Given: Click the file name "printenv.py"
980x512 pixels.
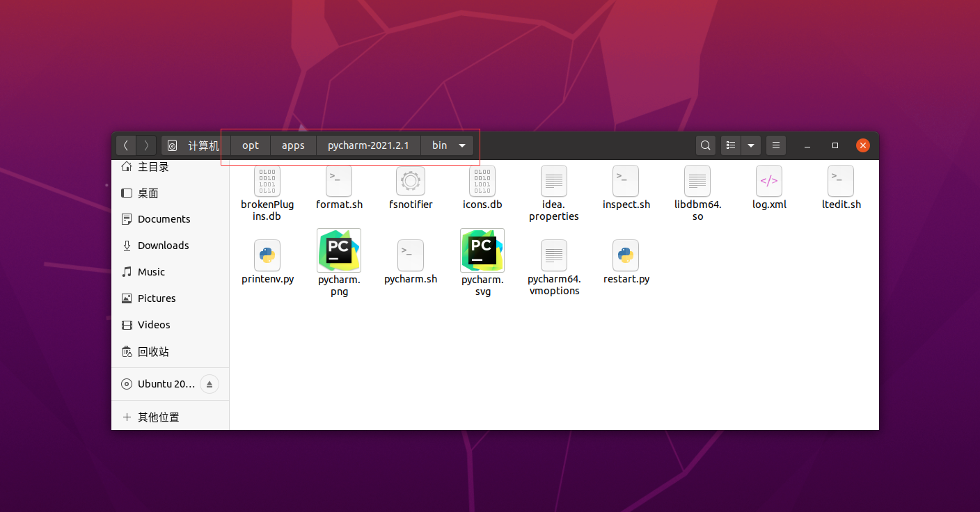Looking at the screenshot, I should pos(268,279).
